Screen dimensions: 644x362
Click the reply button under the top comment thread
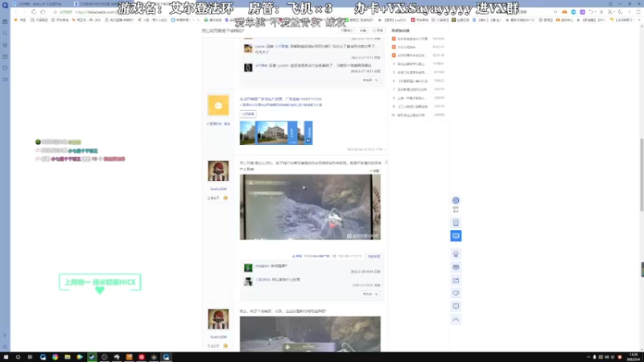pos(370,80)
